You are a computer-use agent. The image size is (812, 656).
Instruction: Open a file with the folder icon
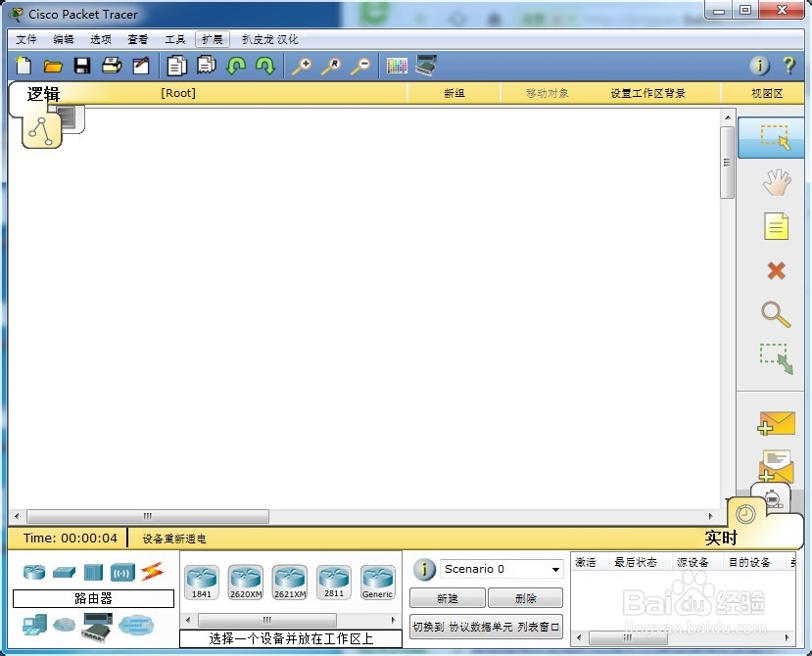coord(53,66)
